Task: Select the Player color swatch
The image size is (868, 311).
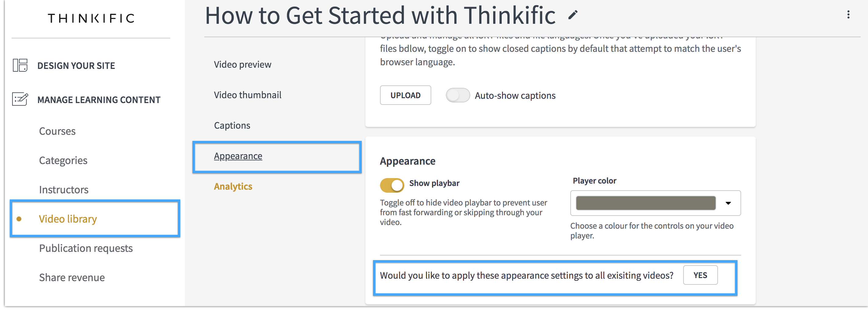Action: pos(646,203)
